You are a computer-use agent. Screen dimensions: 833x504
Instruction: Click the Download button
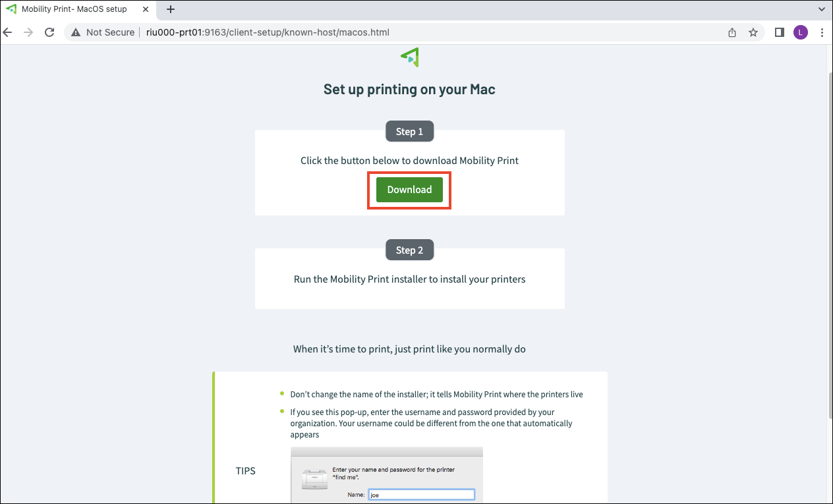(409, 189)
